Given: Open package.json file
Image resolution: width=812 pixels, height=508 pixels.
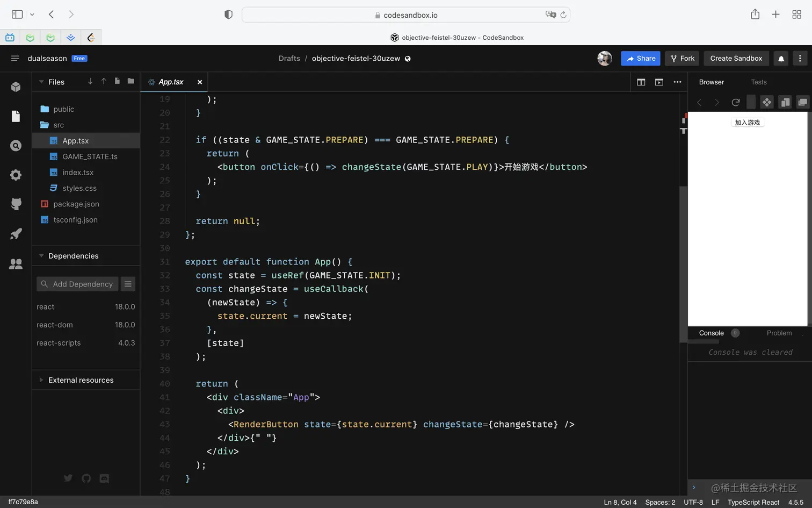Looking at the screenshot, I should click(86, 204).
